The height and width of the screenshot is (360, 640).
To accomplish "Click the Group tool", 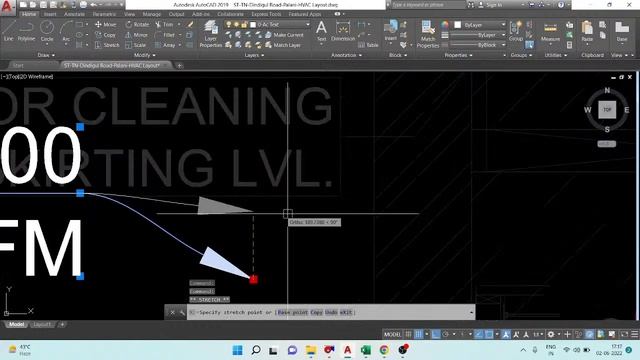I will coord(516,31).
